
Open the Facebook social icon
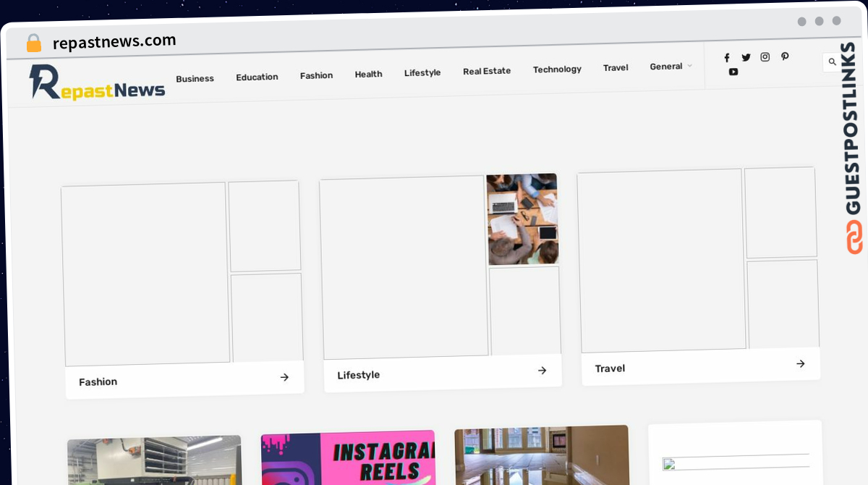pyautogui.click(x=727, y=58)
